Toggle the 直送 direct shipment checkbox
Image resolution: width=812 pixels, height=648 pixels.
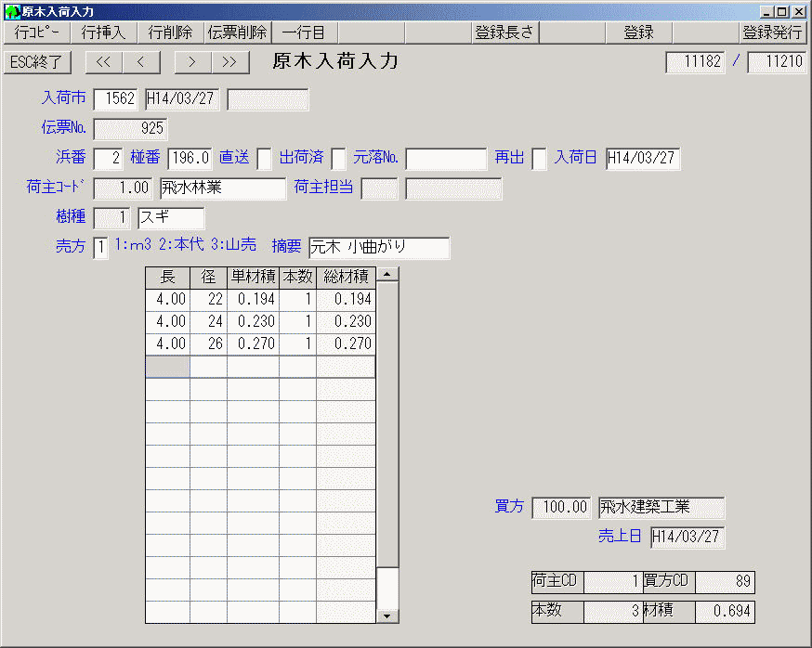click(x=264, y=159)
